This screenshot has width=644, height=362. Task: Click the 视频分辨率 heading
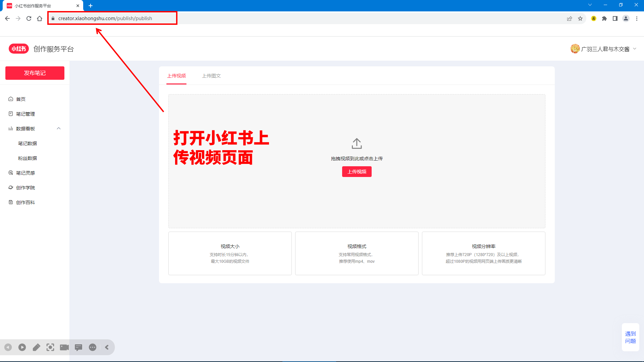coord(484,246)
